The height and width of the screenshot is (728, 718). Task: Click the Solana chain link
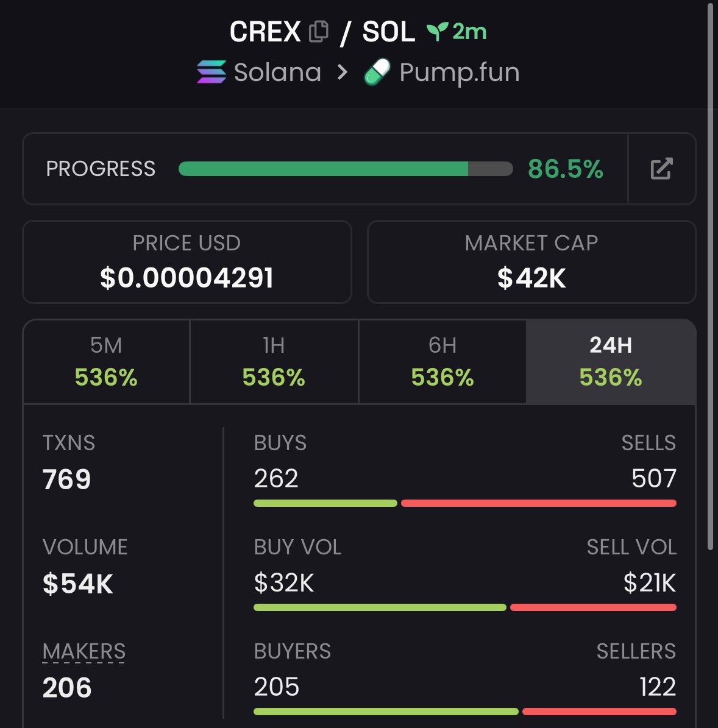coord(277,72)
